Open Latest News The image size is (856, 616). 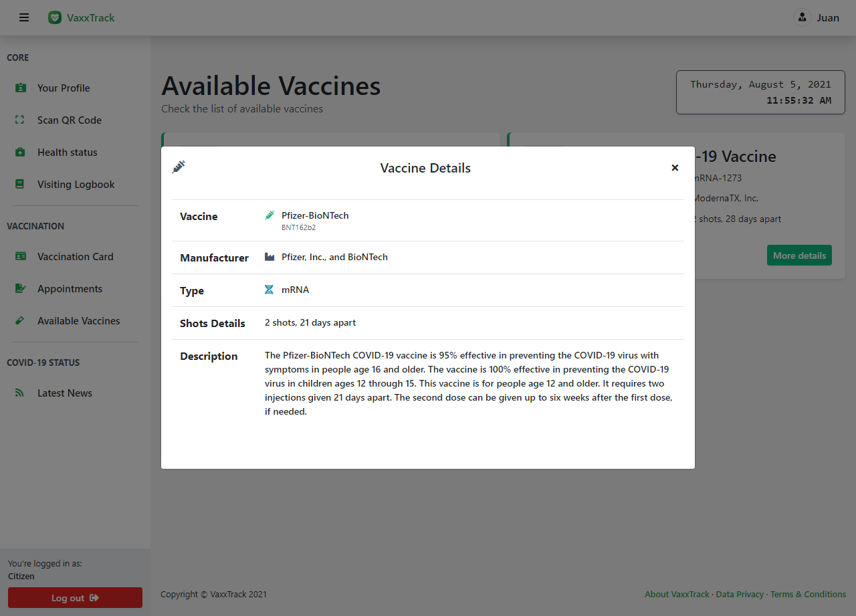point(65,393)
